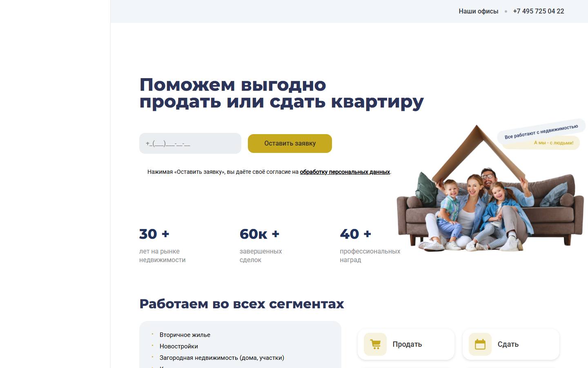Click the 40 + statistic
Image resolution: width=588 pixels, height=368 pixels.
tap(356, 234)
